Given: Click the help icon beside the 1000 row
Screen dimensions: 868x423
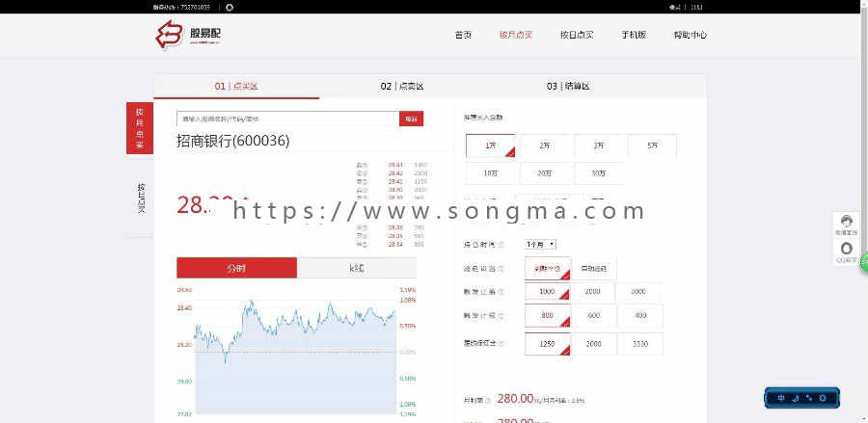Looking at the screenshot, I should (501, 292).
